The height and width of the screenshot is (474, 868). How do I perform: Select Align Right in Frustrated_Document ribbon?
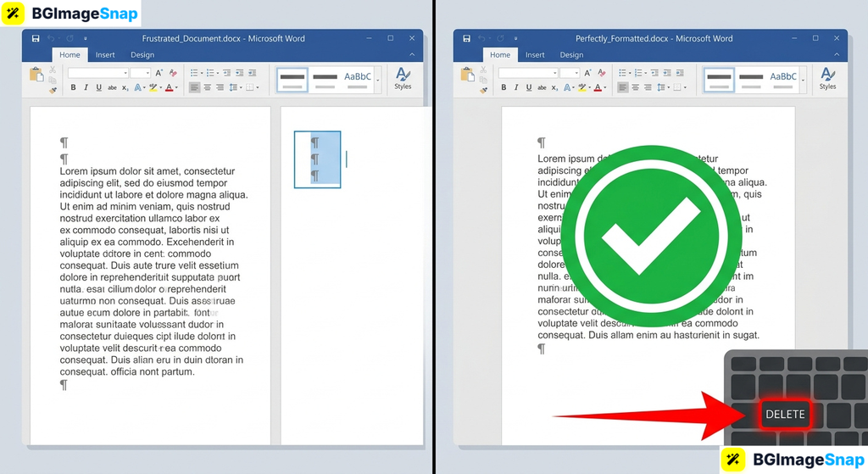(x=220, y=87)
